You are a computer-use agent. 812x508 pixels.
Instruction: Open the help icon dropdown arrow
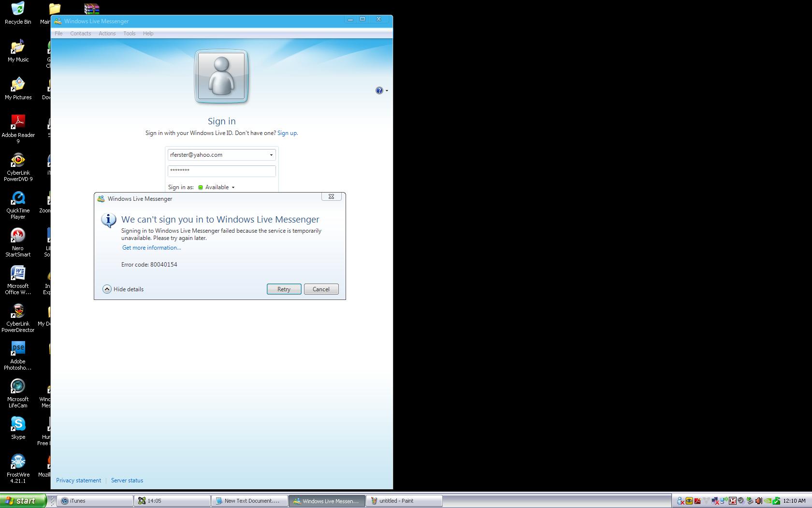coord(387,91)
